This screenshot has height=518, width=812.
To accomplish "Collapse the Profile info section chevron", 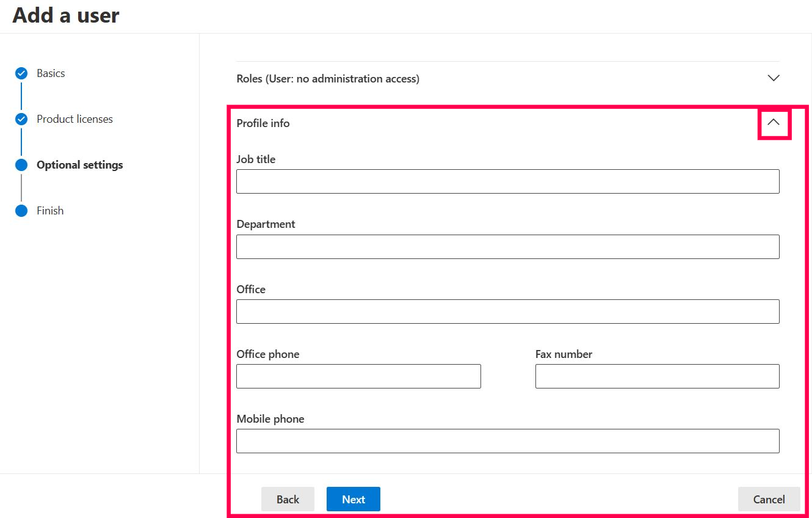I will (773, 123).
